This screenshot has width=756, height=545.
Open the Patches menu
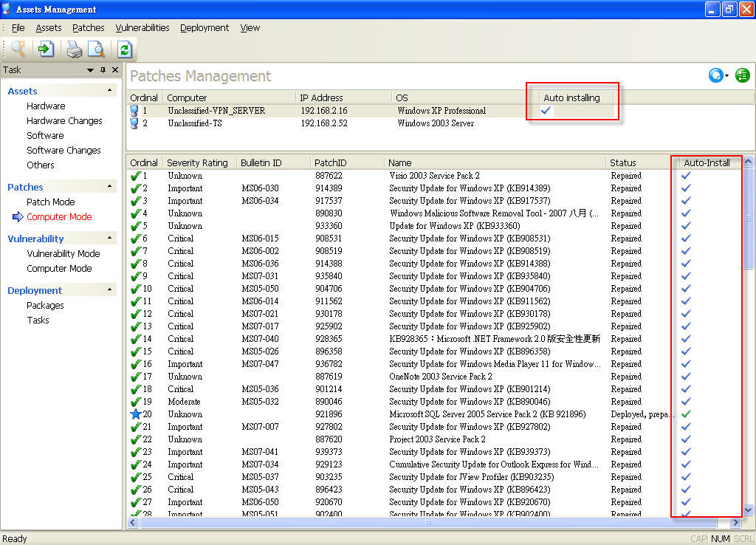[x=89, y=28]
